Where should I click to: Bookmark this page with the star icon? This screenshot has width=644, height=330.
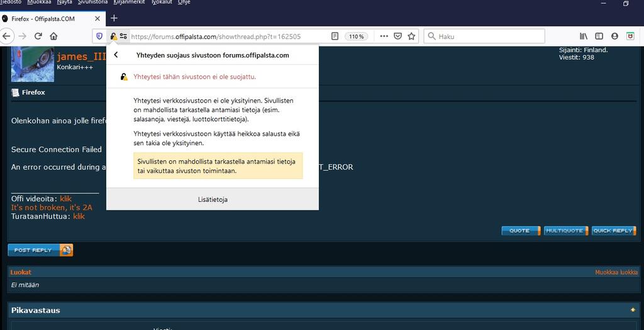click(411, 36)
